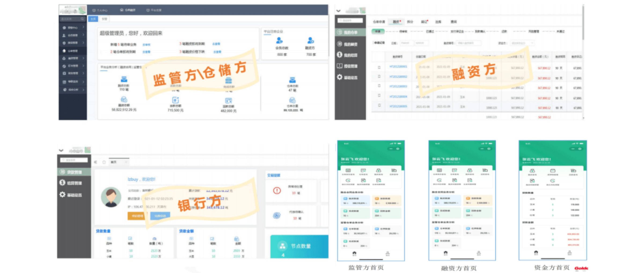Click the open book icon in the financing sidebar
The image size is (644, 273).
tap(339, 66)
